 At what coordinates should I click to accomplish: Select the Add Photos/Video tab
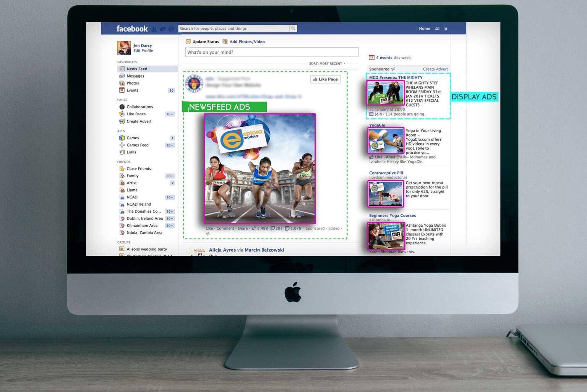click(246, 42)
